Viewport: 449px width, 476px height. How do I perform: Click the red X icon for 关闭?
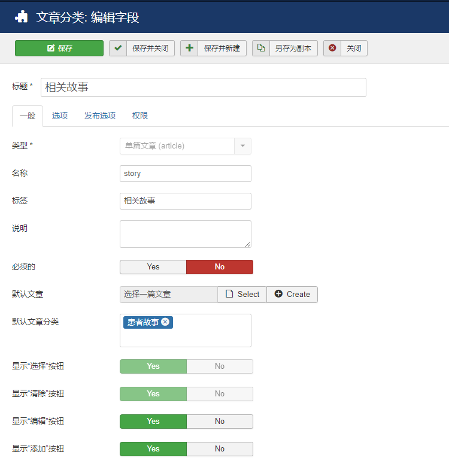pos(332,48)
